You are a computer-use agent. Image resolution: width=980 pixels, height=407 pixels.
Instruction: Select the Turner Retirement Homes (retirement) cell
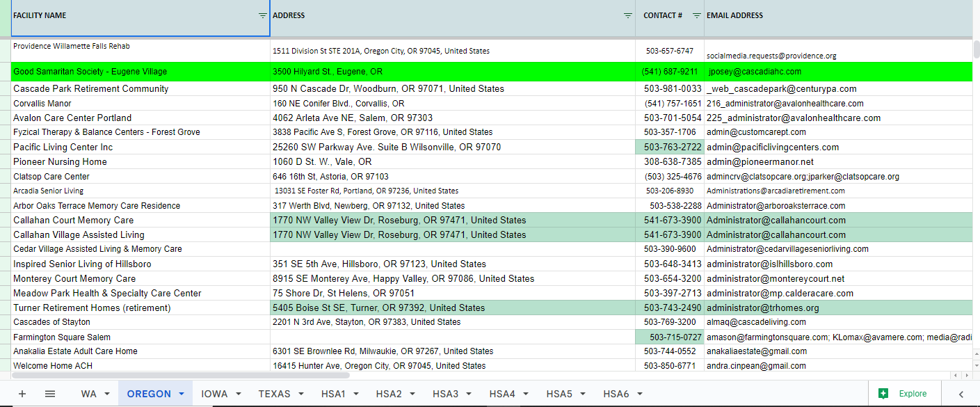pyautogui.click(x=140, y=308)
